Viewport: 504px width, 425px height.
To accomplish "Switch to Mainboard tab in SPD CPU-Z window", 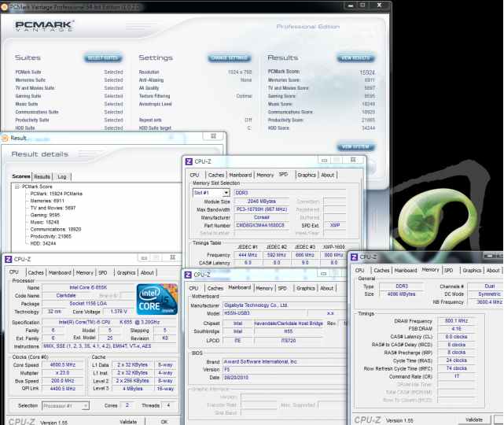I will pyautogui.click(x=241, y=175).
